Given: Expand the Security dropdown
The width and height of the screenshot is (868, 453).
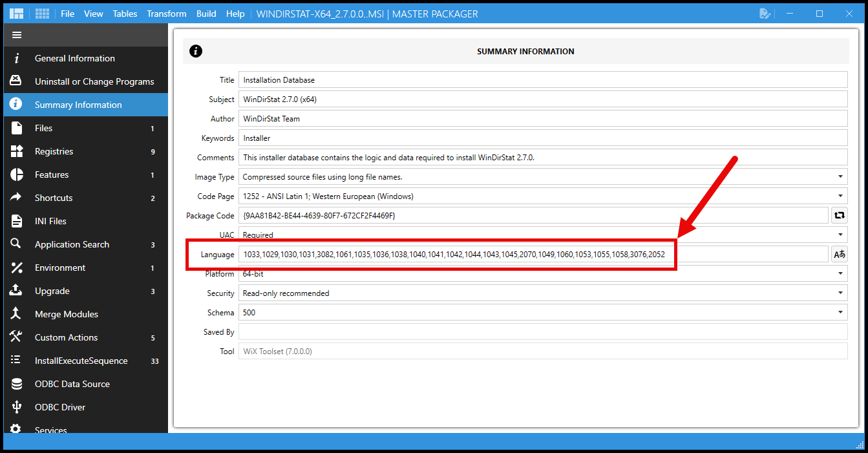Looking at the screenshot, I should click(x=840, y=293).
